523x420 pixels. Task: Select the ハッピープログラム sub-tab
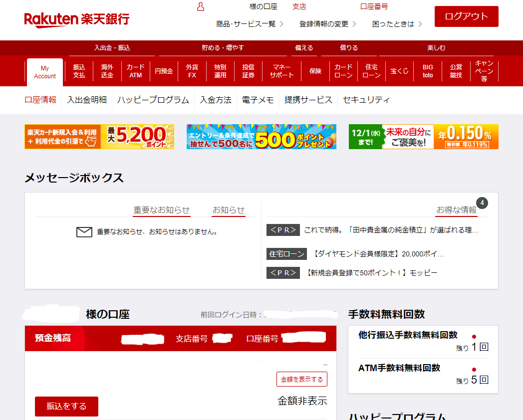pyautogui.click(x=153, y=100)
